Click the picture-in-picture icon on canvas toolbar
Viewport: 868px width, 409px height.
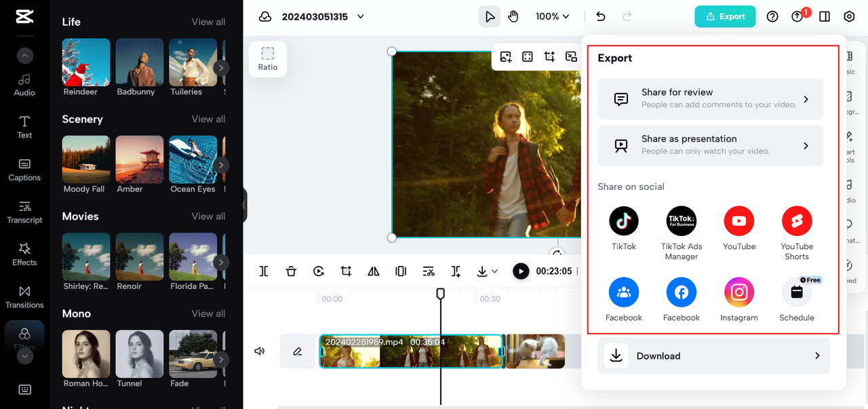pos(571,57)
